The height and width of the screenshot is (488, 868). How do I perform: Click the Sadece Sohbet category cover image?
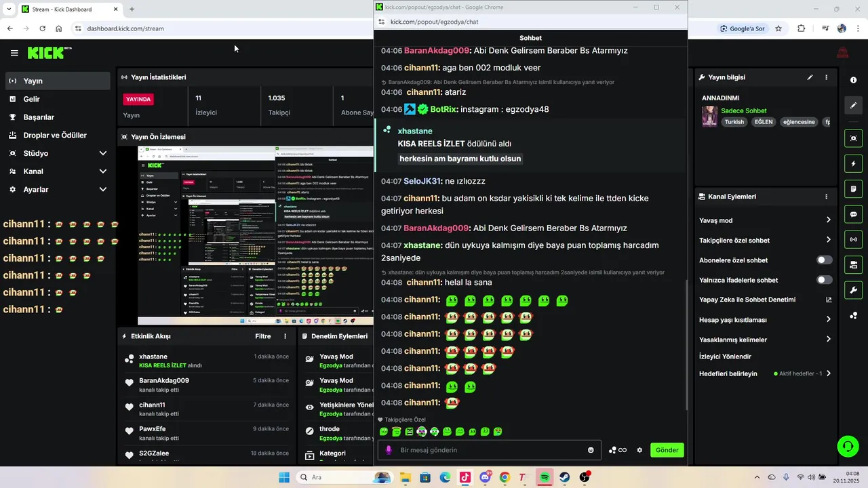pos(709,116)
